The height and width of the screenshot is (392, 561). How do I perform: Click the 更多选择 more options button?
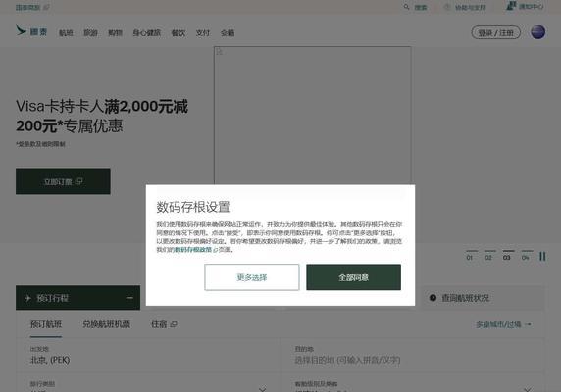point(252,277)
